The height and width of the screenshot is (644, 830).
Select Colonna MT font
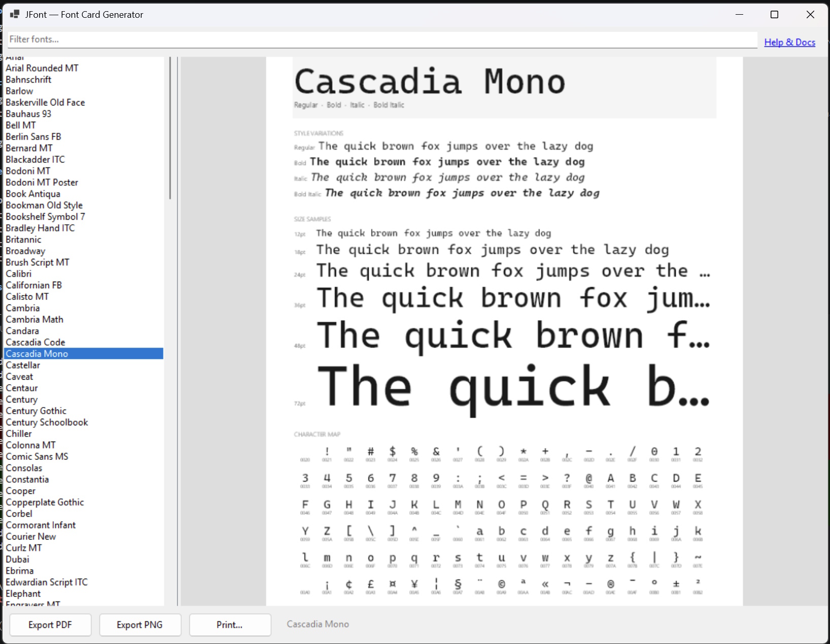click(84, 445)
